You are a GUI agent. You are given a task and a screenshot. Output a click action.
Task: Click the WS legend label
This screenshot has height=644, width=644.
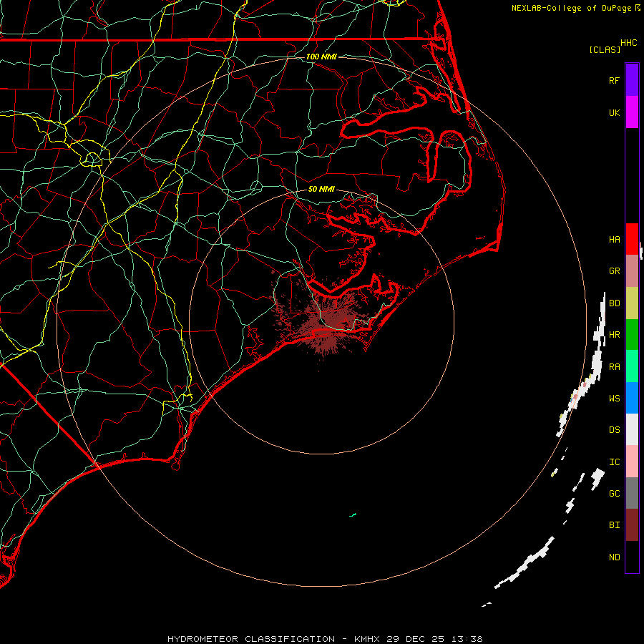[x=614, y=398]
